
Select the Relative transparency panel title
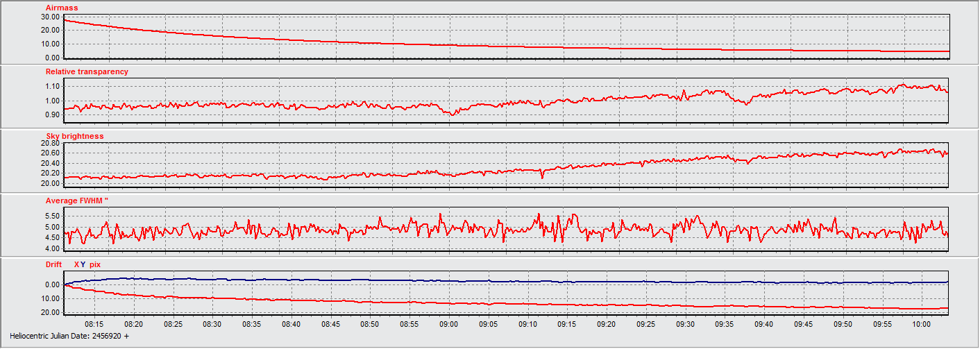[x=87, y=71]
